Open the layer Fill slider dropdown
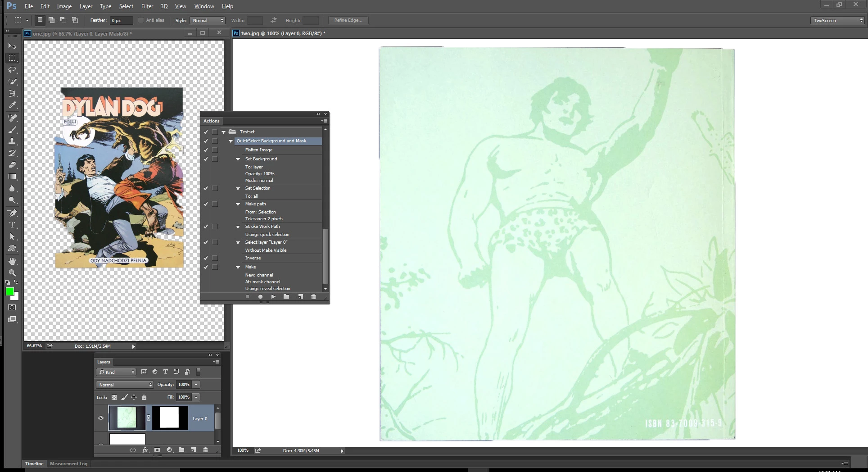Viewport: 868px width, 472px height. [x=196, y=397]
